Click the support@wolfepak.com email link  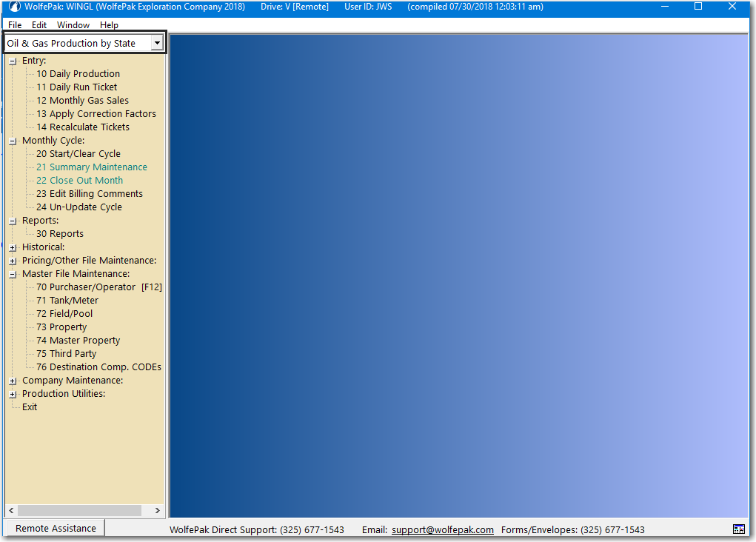442,529
